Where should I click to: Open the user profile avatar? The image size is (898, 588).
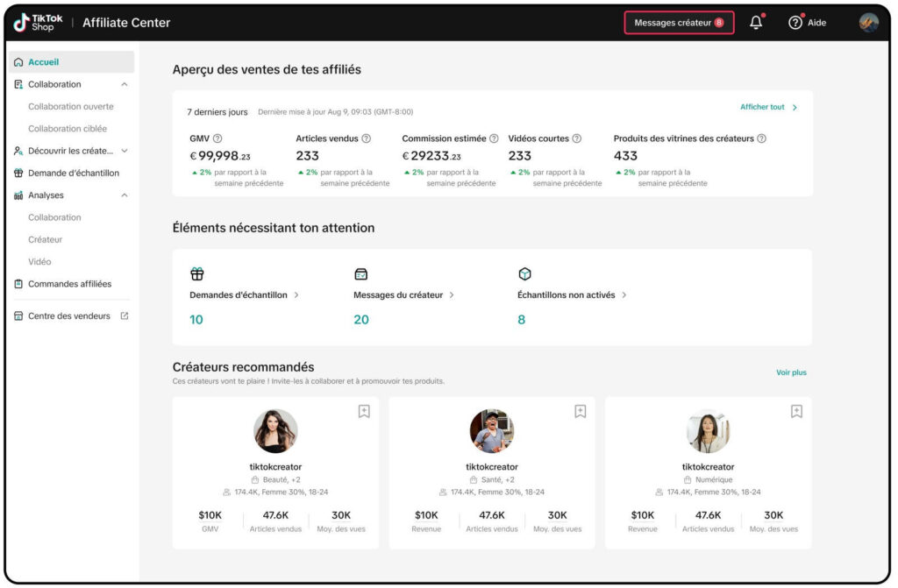tap(869, 22)
